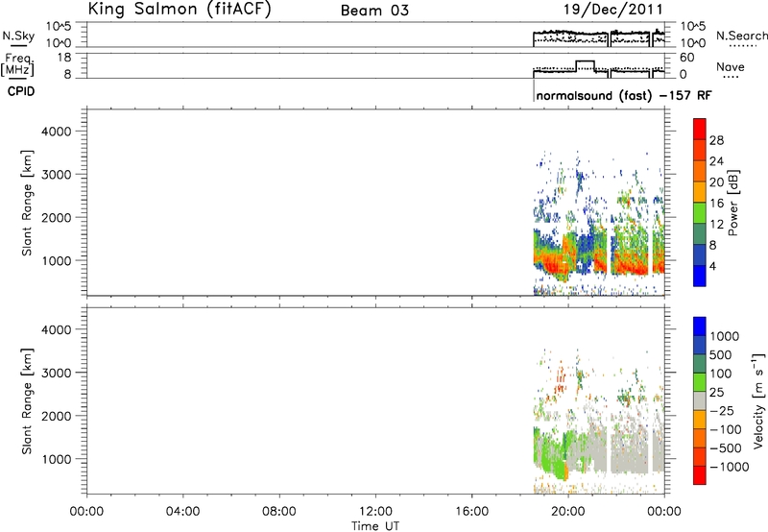This screenshot has width=768, height=532.
Task: Click the "N.Search" legend label
Action: tap(742, 36)
